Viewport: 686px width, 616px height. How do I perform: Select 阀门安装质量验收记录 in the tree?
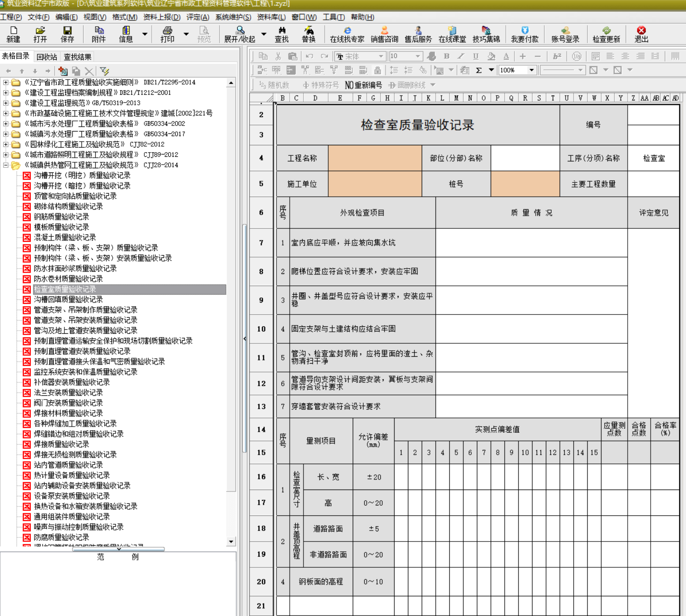69,403
